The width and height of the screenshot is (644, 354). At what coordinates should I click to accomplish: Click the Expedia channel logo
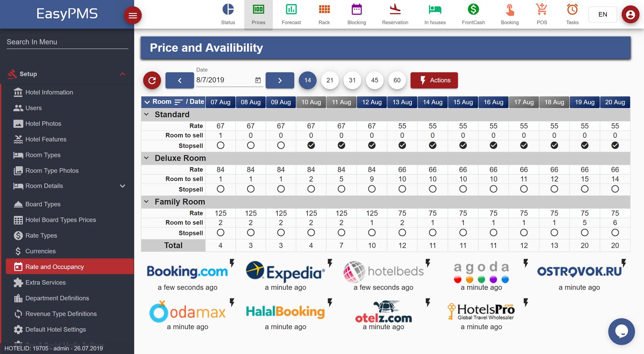pyautogui.click(x=285, y=272)
